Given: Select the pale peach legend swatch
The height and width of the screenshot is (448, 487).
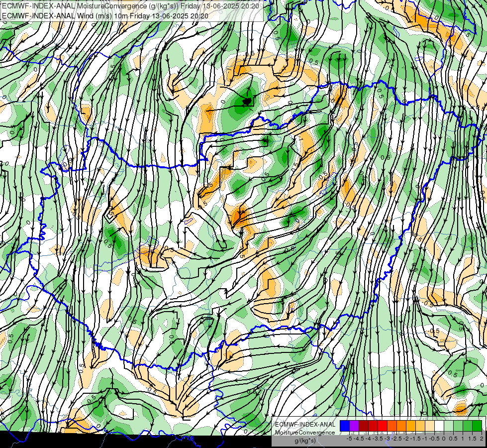Looking at the screenshot, I should [x=430, y=426].
